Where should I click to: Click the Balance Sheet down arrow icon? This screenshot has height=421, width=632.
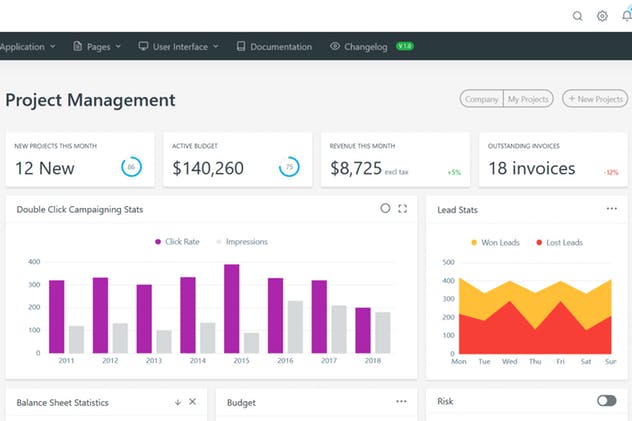click(178, 402)
